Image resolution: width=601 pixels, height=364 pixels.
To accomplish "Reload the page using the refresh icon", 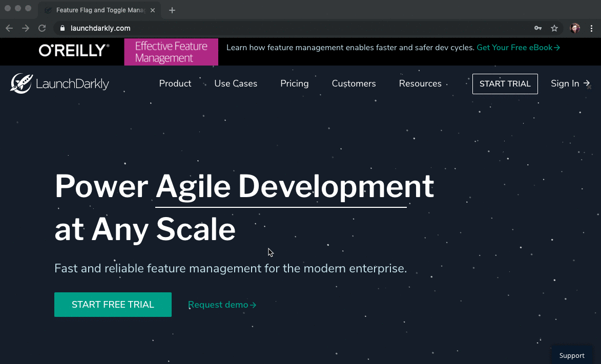I will (42, 28).
